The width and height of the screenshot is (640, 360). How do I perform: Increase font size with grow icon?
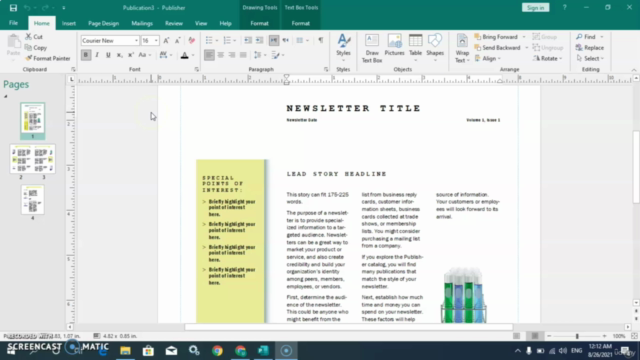(x=166, y=40)
